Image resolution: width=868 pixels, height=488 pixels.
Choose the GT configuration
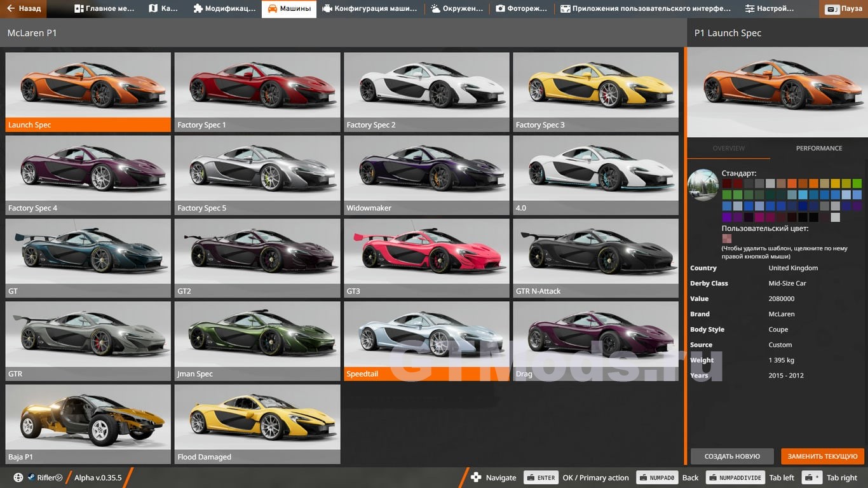[x=88, y=258]
